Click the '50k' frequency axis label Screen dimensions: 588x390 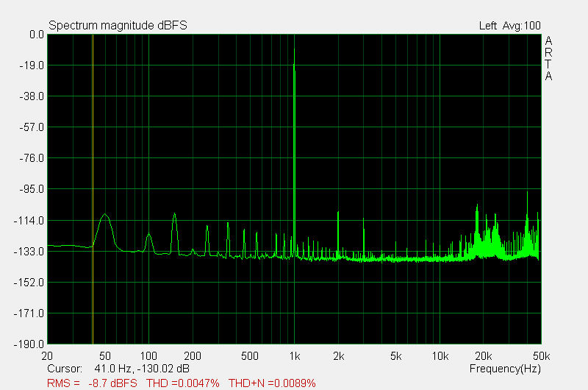tap(542, 356)
